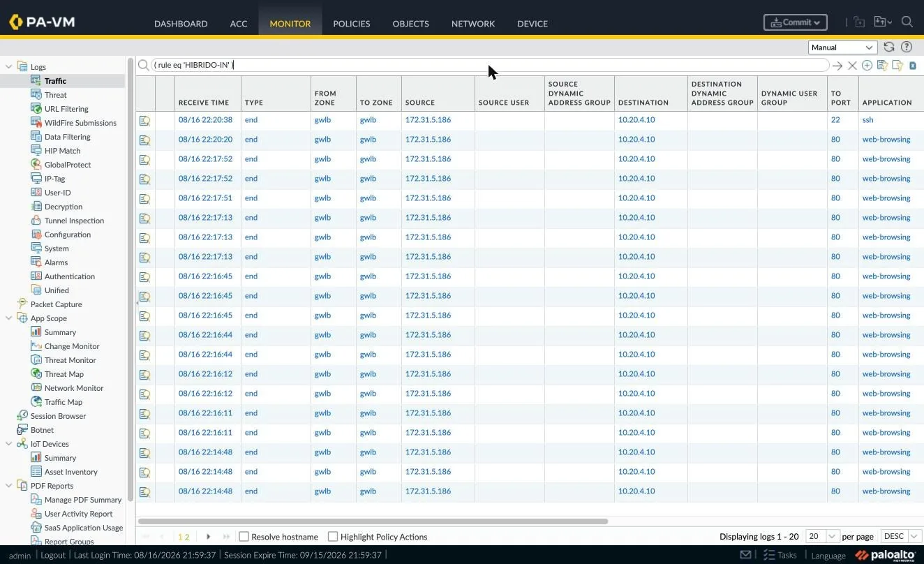Sort by the RECEIVE TIME column header
Viewport: 924px width, 564px height.
click(x=204, y=103)
